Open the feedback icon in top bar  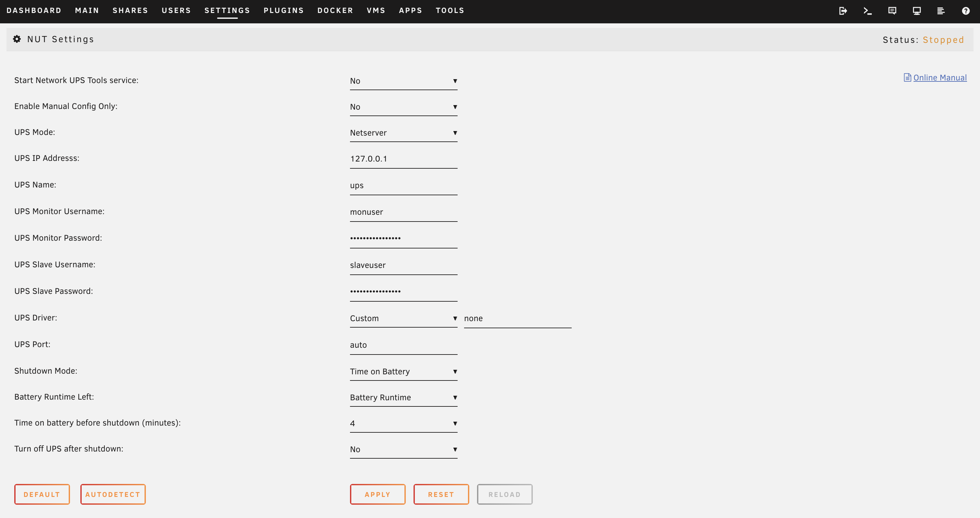(892, 11)
